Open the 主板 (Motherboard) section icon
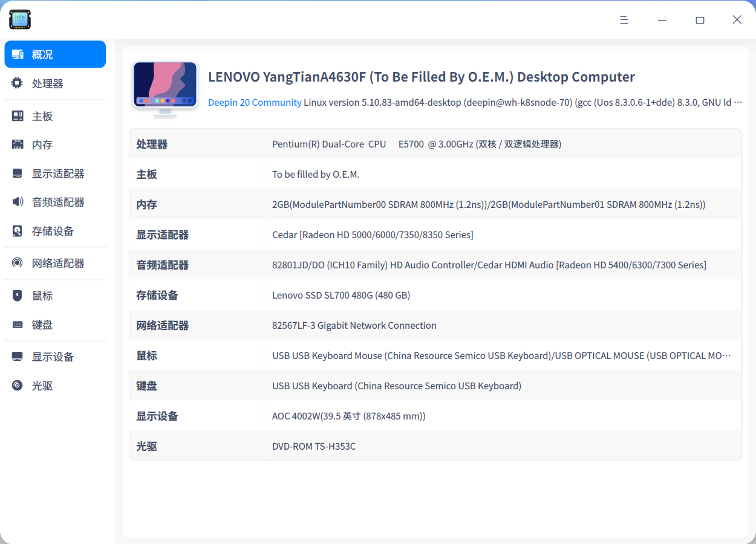 click(x=16, y=115)
